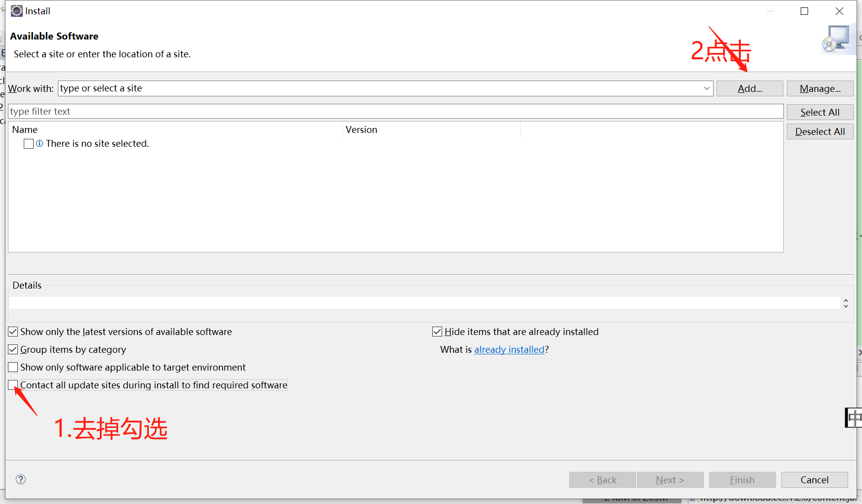862x504 pixels.
Task: Click the Chinese input method indicator icon
Action: coord(854,418)
